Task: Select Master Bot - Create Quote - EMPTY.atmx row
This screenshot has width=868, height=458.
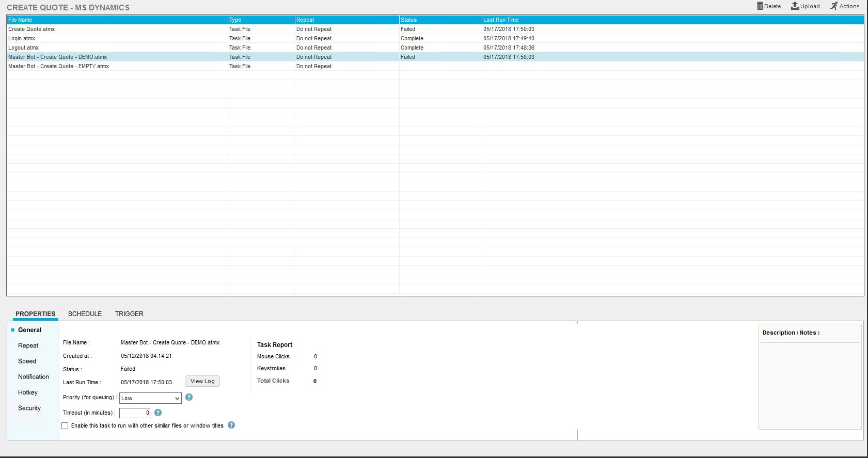Action: [435, 66]
